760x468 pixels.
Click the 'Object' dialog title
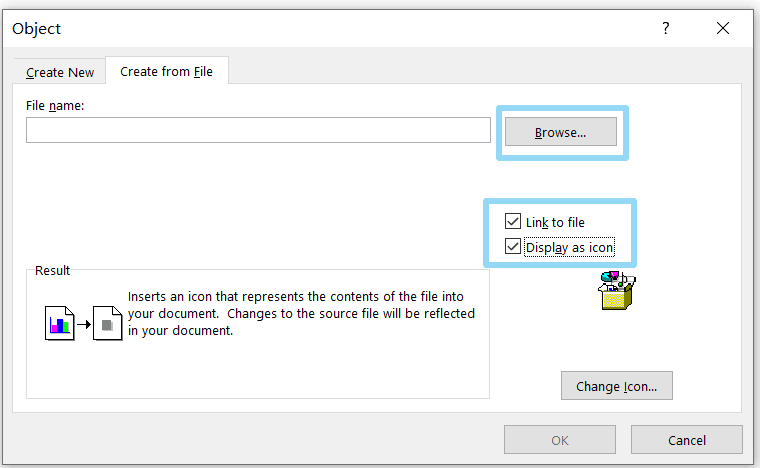[x=36, y=29]
